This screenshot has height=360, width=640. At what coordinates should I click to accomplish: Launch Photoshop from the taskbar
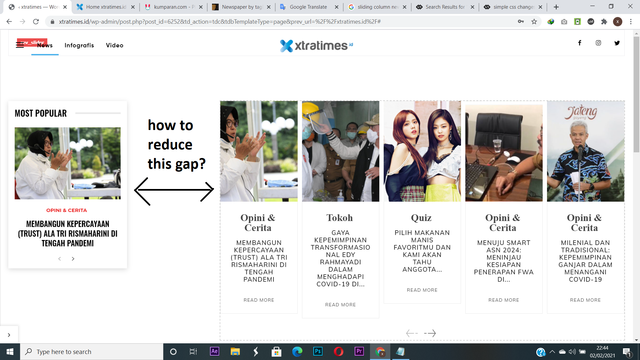click(318, 351)
